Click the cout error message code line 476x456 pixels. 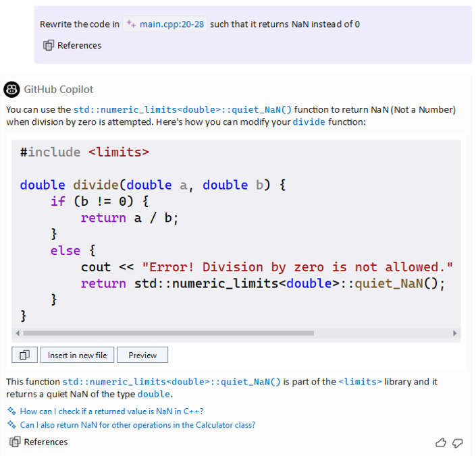coord(267,267)
